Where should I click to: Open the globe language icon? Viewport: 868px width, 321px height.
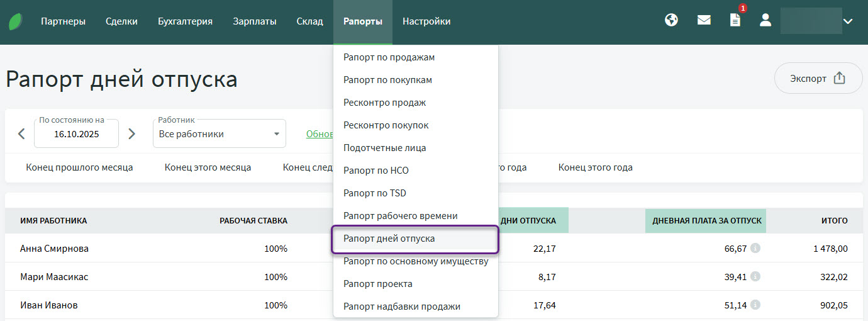tap(672, 20)
